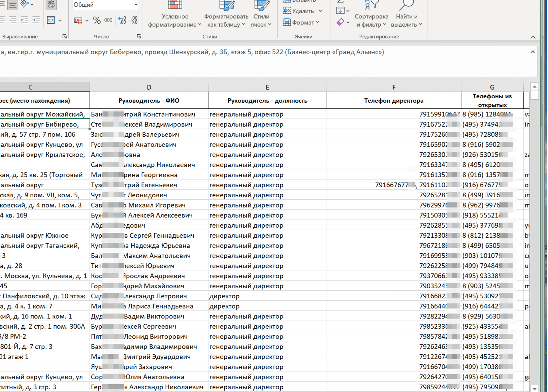Click the vertical scrollbar up arrow
The height and width of the screenshot is (392, 548).
(x=535, y=87)
